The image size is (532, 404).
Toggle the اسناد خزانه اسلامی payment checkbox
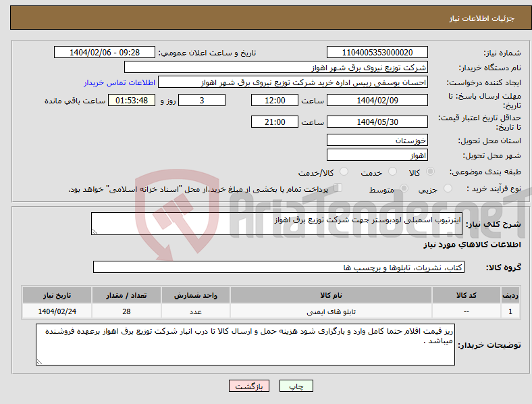pos(338,188)
